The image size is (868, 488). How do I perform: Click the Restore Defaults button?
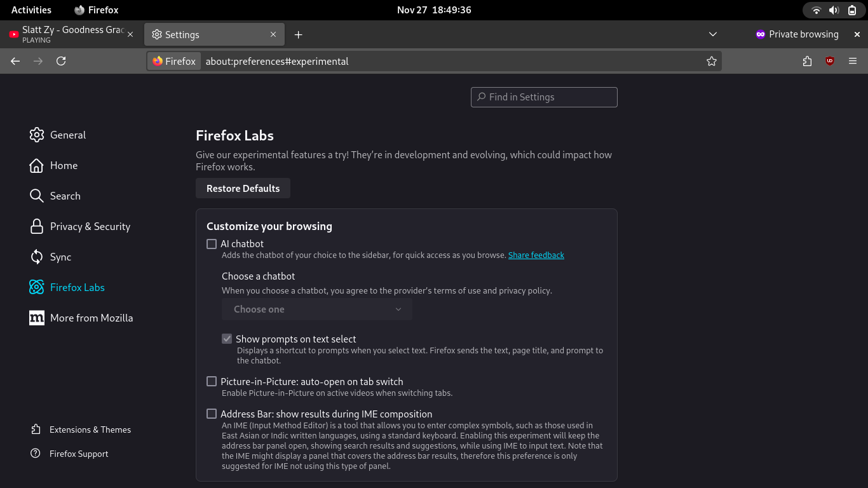[x=243, y=189]
